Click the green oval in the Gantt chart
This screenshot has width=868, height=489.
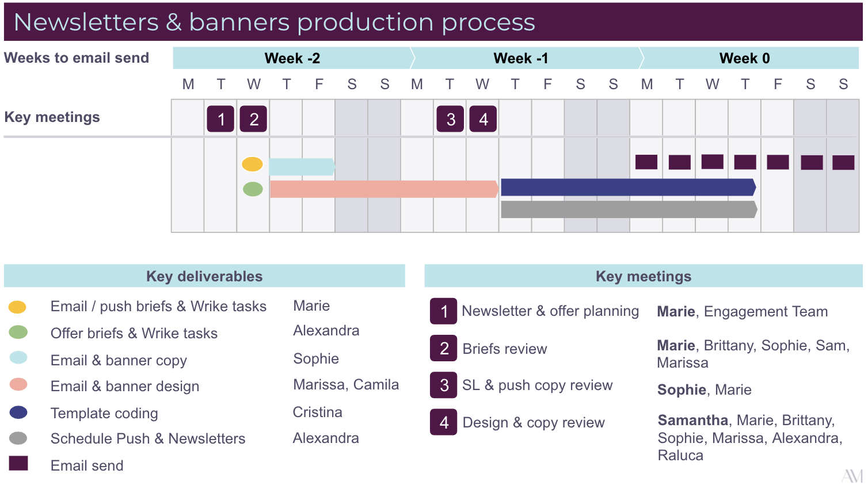[x=253, y=189]
